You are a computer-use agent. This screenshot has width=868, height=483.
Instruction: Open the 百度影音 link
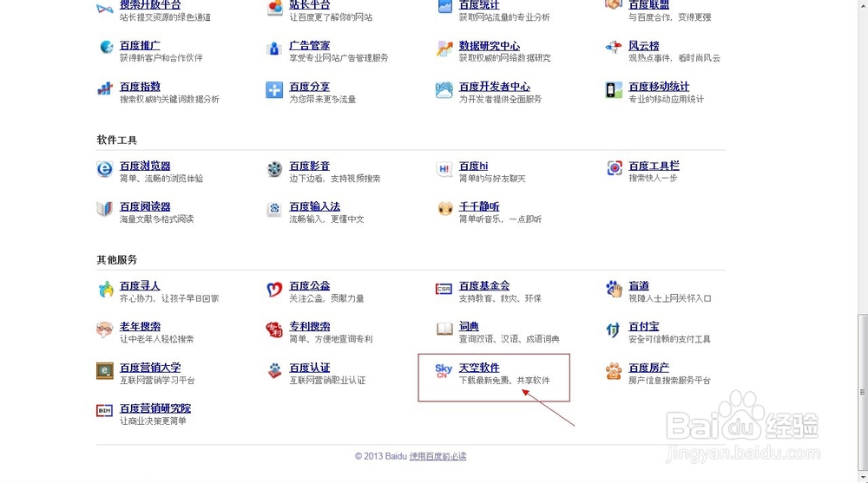pos(310,166)
